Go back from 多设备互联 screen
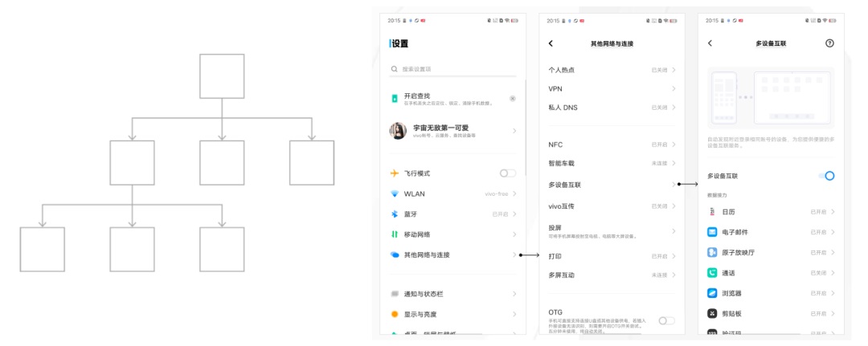The width and height of the screenshot is (868, 346). coord(710,43)
